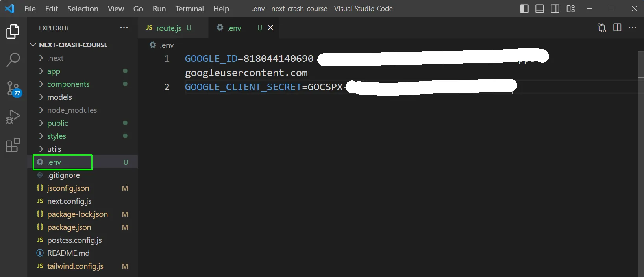The image size is (644, 277).
Task: Open the Edit menu
Action: [52, 9]
